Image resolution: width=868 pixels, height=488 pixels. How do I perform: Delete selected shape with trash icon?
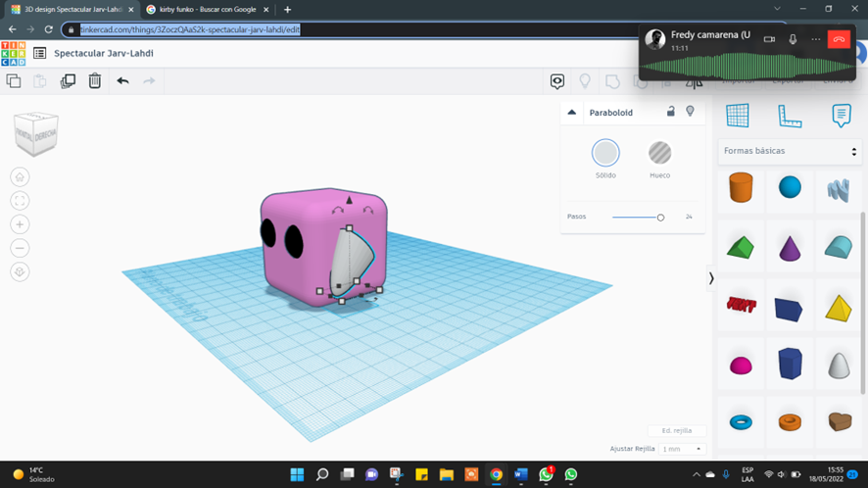click(95, 81)
